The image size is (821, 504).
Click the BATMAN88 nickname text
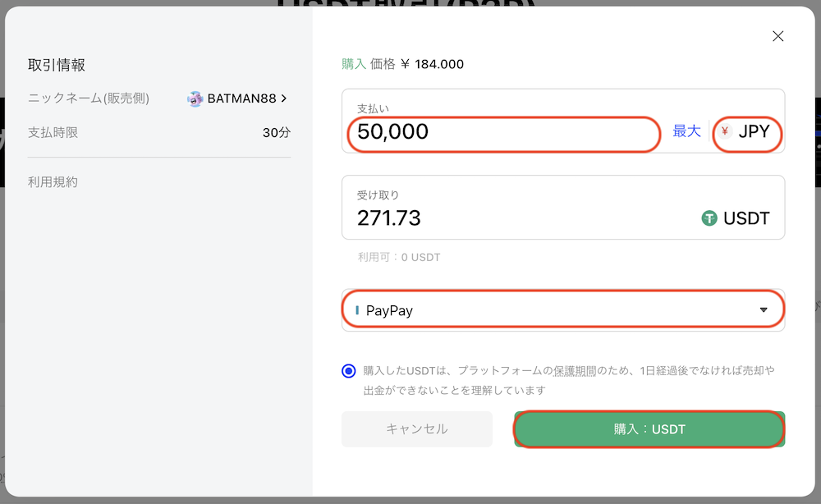(x=241, y=99)
